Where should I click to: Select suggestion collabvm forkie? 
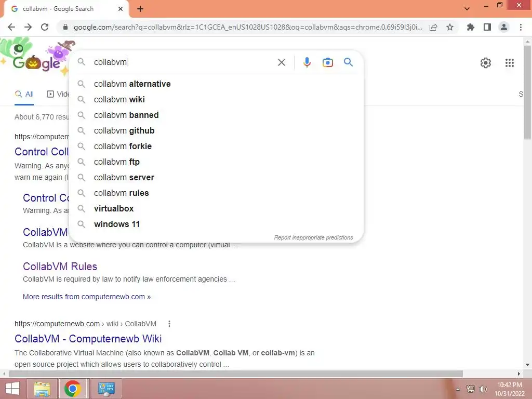tap(217, 146)
